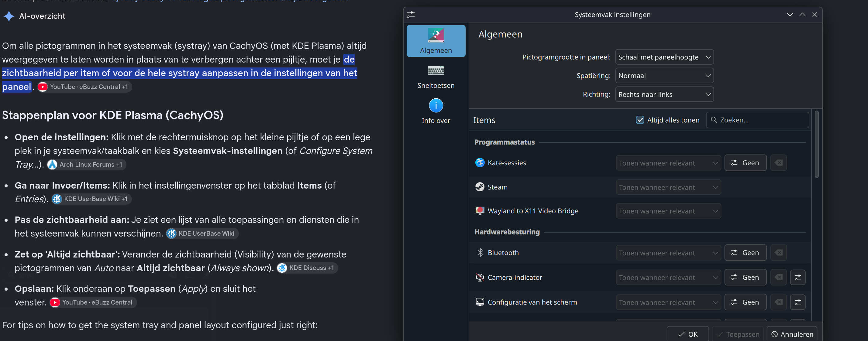
Task: Click the Kate-sessies globe icon
Action: [480, 163]
